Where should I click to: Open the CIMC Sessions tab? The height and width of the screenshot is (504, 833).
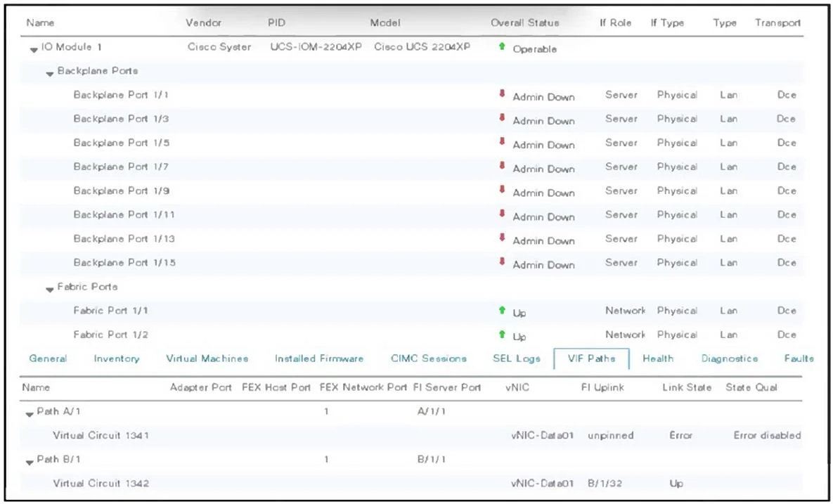pos(429,358)
